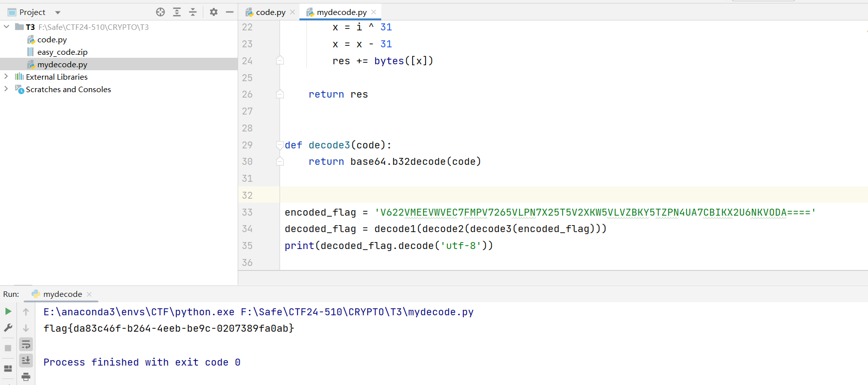Open the Project view dropdown
Screen dimensions: 868x385
point(58,12)
